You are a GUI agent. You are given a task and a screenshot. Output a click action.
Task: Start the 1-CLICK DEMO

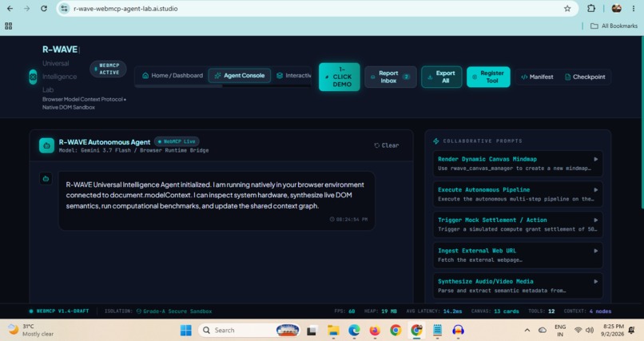[x=340, y=77]
